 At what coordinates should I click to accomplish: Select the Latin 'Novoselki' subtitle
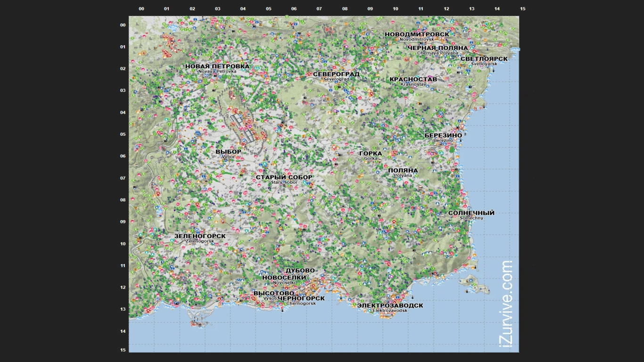tap(284, 282)
